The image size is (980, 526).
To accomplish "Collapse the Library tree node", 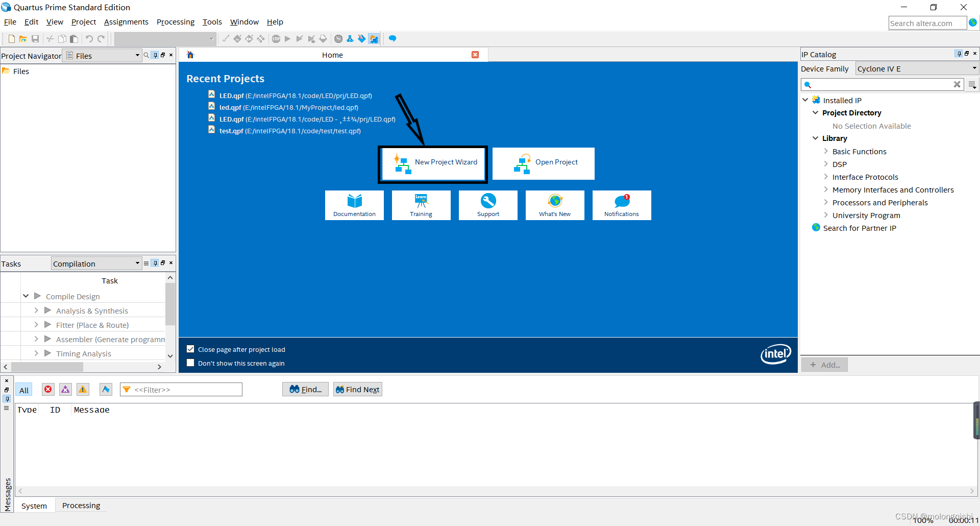I will pyautogui.click(x=815, y=138).
